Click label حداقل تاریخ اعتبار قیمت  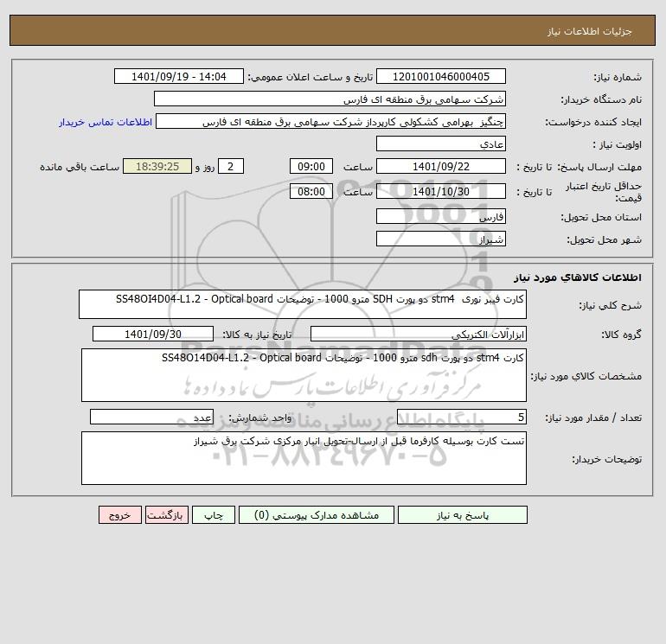coord(604,192)
